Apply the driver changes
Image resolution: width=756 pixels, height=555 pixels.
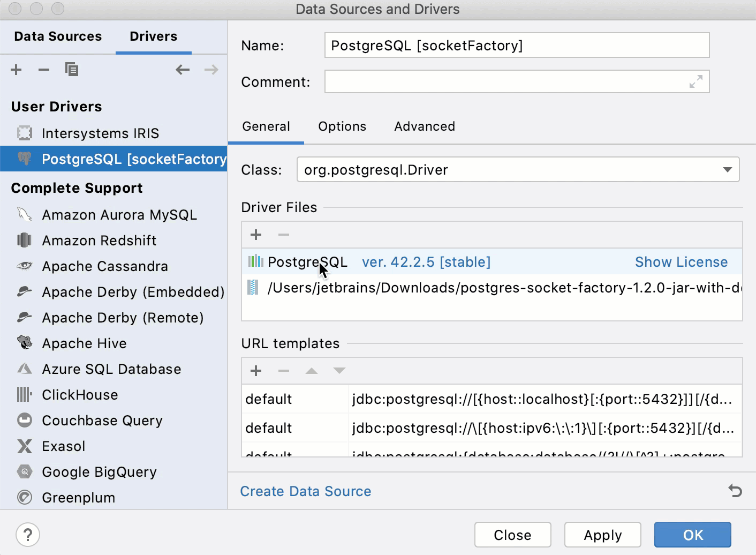point(602,535)
